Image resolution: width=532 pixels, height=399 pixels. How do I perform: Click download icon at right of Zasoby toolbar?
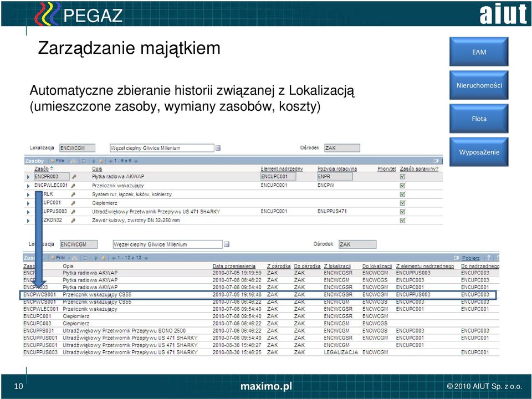pos(436,161)
